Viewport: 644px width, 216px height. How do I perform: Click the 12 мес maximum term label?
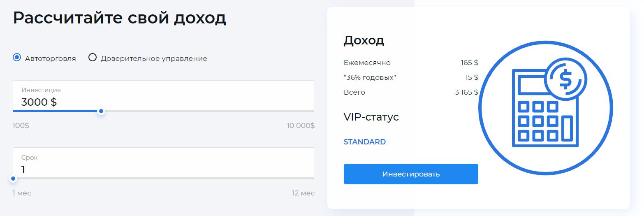(303, 193)
